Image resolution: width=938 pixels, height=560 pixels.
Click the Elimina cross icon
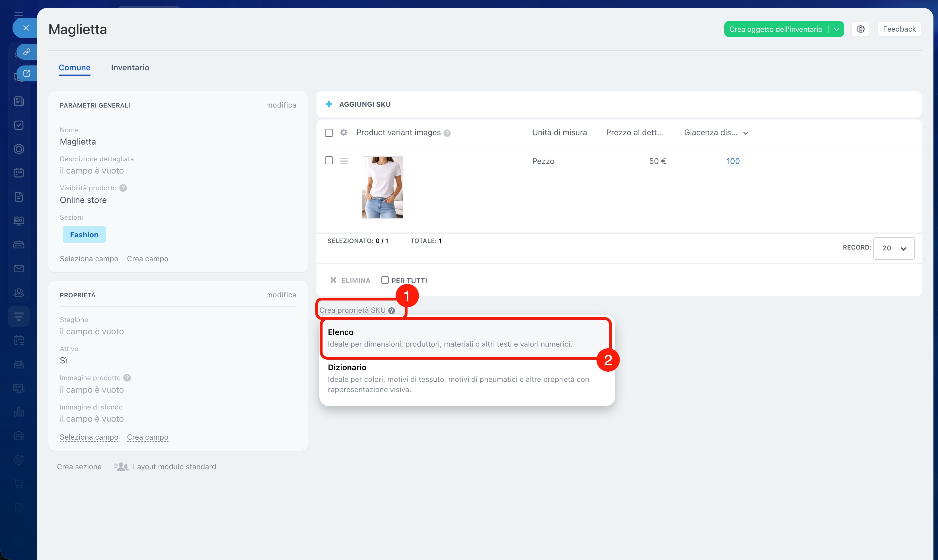333,280
